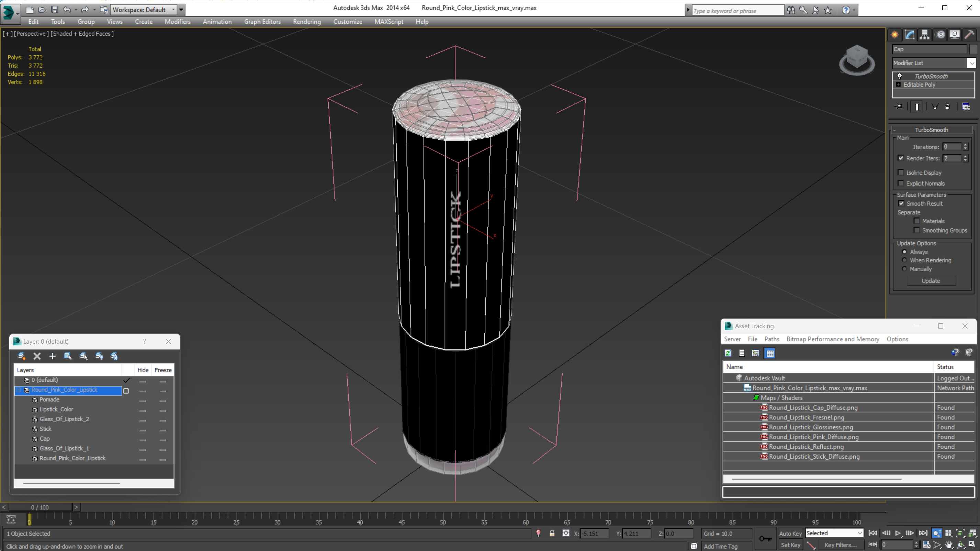
Task: Open the Rendering menu
Action: click(x=307, y=22)
